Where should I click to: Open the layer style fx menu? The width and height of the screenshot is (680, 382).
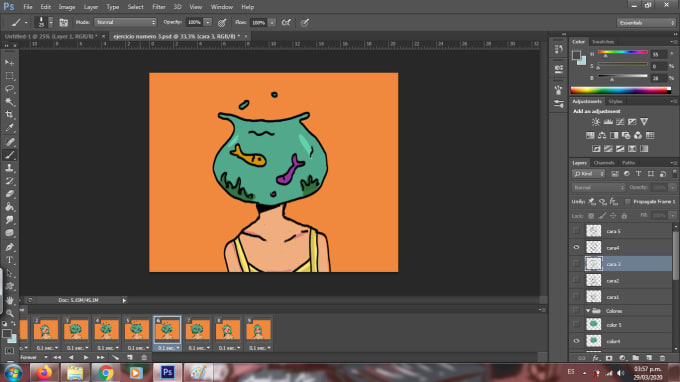[595, 358]
